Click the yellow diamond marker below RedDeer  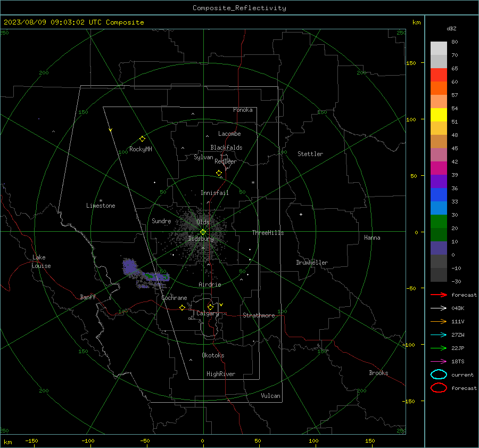[219, 173]
